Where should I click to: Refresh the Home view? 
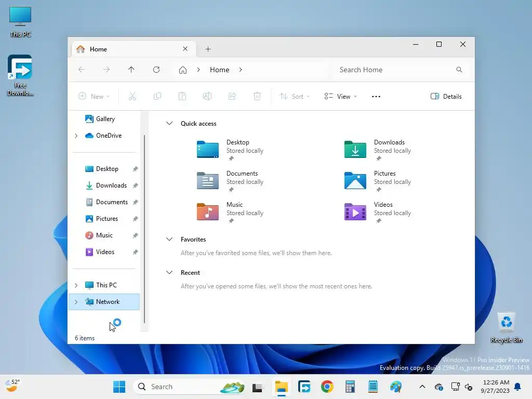[x=156, y=70]
